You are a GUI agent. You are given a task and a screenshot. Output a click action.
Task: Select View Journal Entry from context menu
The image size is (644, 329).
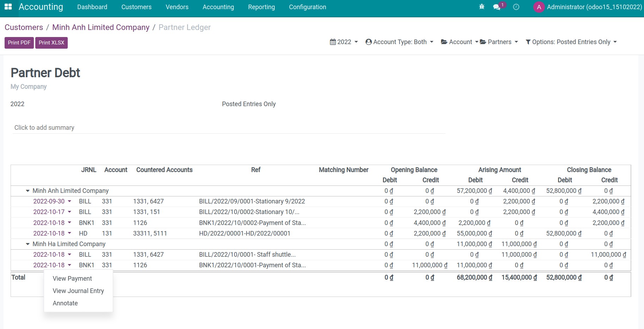pos(78,291)
